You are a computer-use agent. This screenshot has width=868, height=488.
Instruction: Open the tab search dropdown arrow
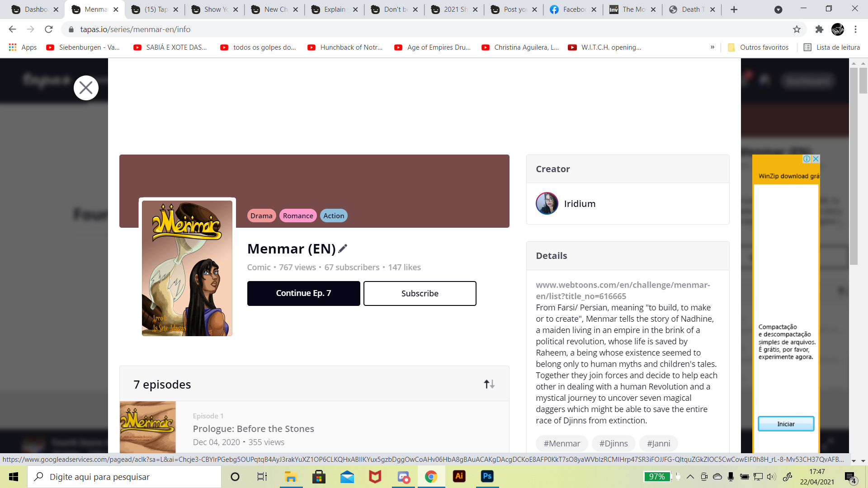(x=778, y=9)
